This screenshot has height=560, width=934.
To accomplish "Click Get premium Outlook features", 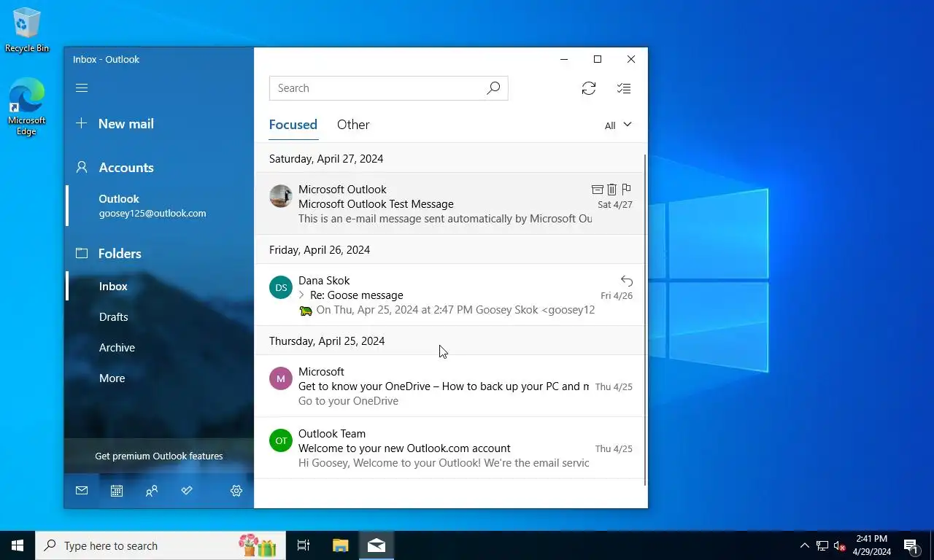I will [x=159, y=456].
